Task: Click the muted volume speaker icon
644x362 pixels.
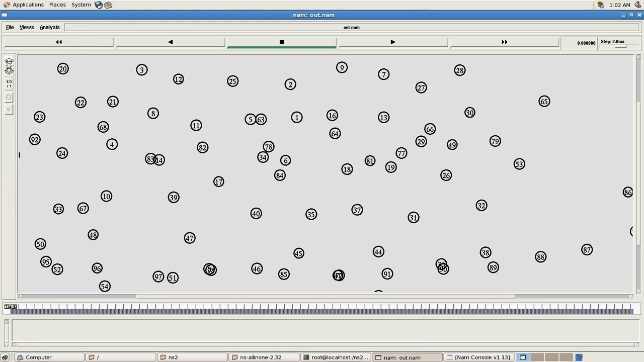Action: pos(638,5)
